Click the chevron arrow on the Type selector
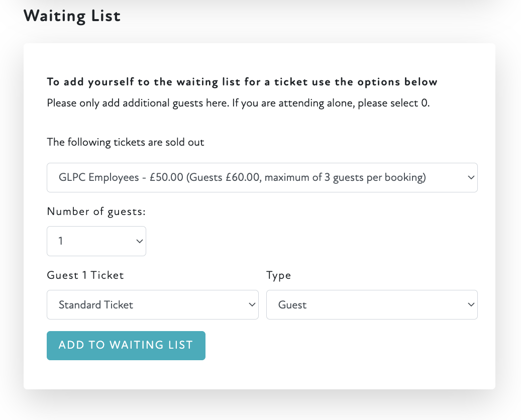 click(x=471, y=304)
